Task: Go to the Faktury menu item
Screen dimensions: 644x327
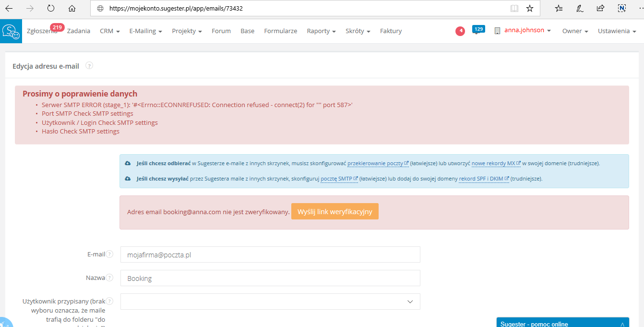Action: [391, 31]
